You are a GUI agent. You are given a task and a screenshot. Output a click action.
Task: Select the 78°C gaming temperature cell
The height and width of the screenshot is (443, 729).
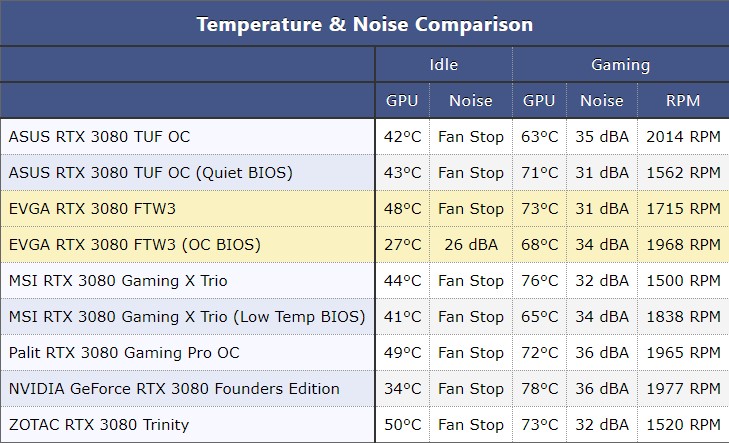(540, 389)
